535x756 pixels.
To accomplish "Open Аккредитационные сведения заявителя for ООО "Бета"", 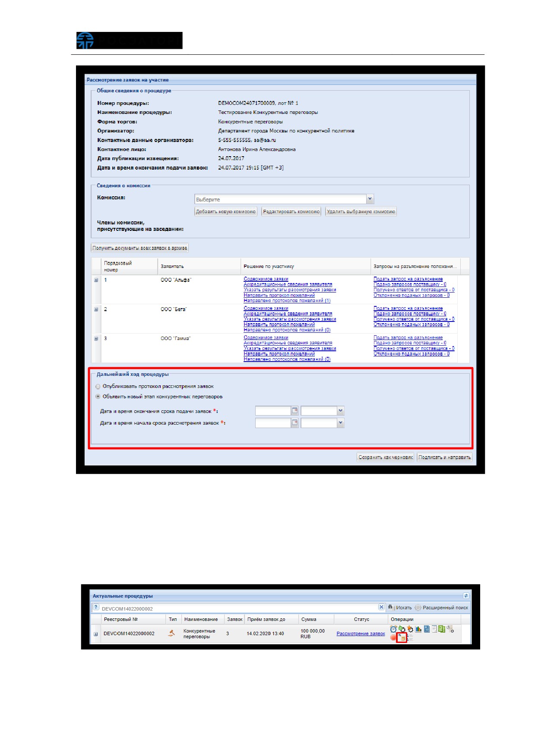I will click(x=288, y=314).
